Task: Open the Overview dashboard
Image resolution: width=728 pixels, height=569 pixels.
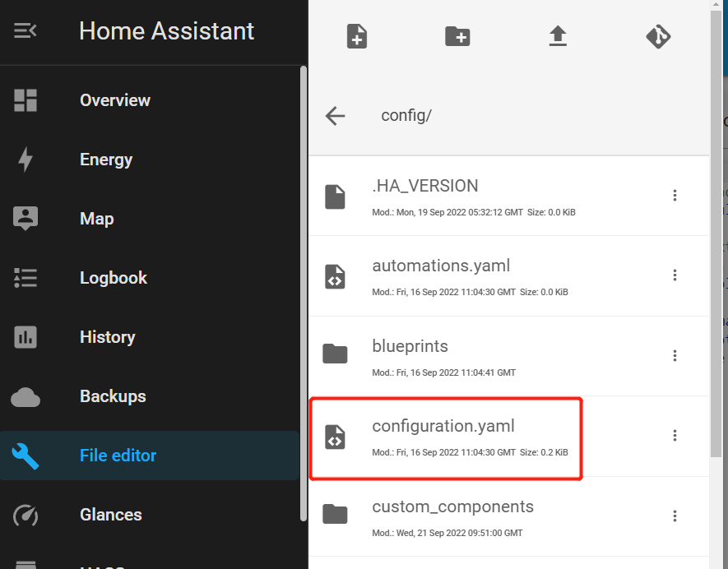Action: 150,100
